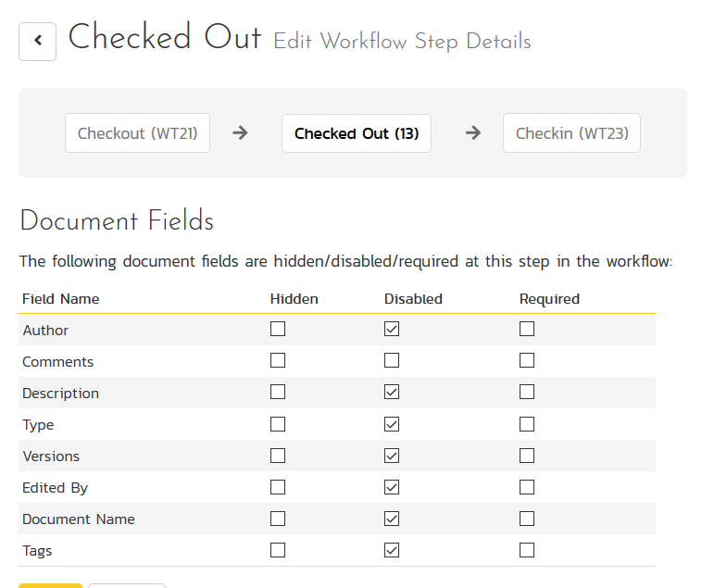Mark the Type field as Required

coord(527,423)
